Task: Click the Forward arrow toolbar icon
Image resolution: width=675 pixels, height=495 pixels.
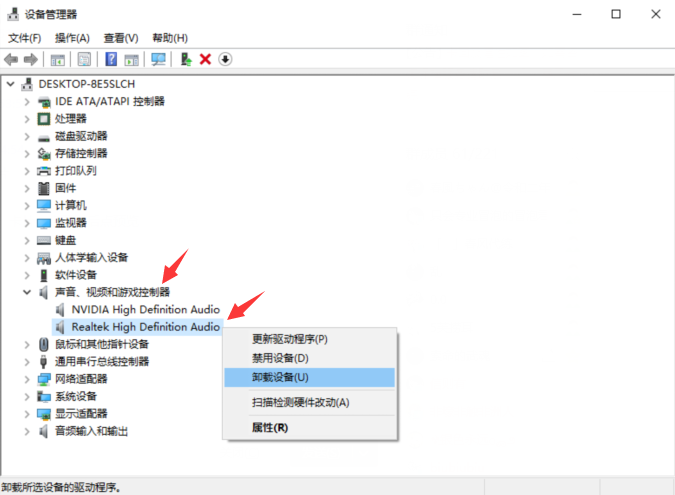Action: [x=31, y=59]
